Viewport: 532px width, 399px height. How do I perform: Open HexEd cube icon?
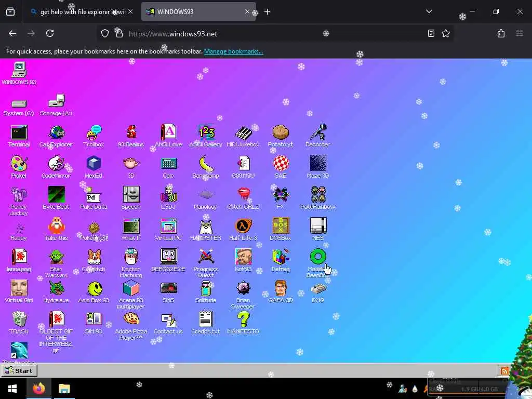click(x=94, y=167)
